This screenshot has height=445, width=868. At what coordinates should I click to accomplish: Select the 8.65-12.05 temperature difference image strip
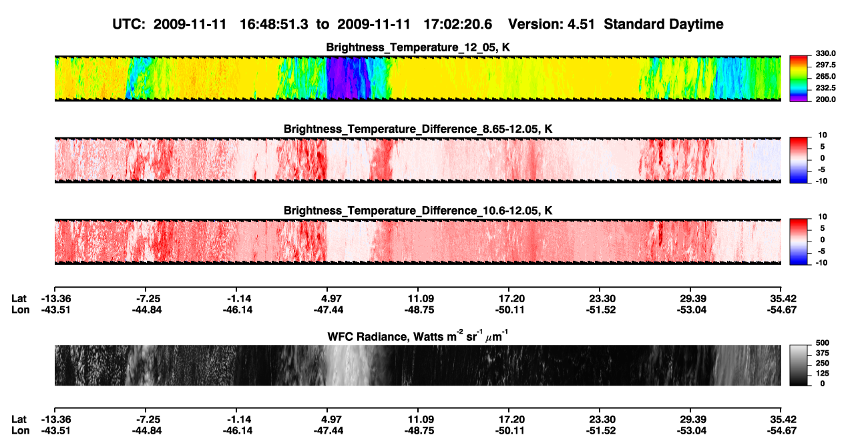[x=417, y=159]
